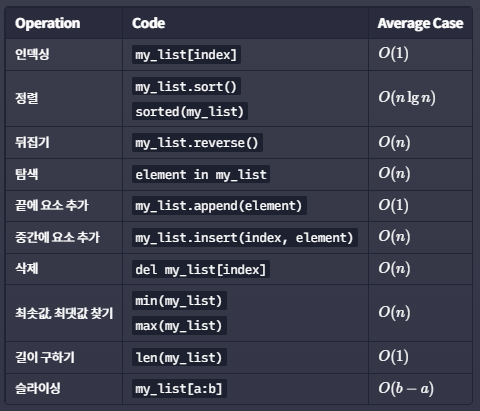Click the 최솟값, 최댓값 찾기 operation cell
Viewport: 480px width, 411px height.
coord(64,313)
